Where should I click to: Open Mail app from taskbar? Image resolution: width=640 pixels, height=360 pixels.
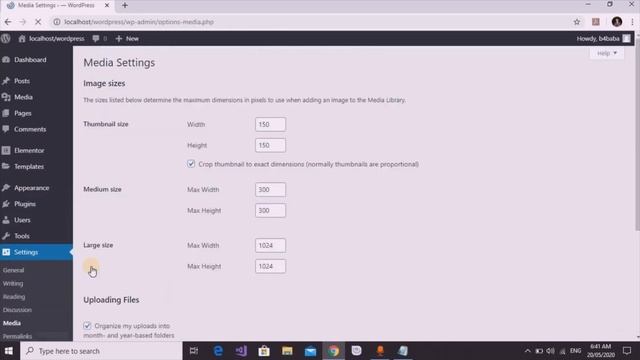310,351
